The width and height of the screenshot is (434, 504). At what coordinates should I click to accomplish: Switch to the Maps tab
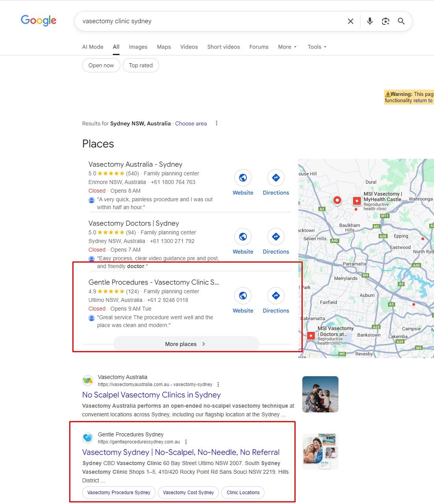pos(164,47)
